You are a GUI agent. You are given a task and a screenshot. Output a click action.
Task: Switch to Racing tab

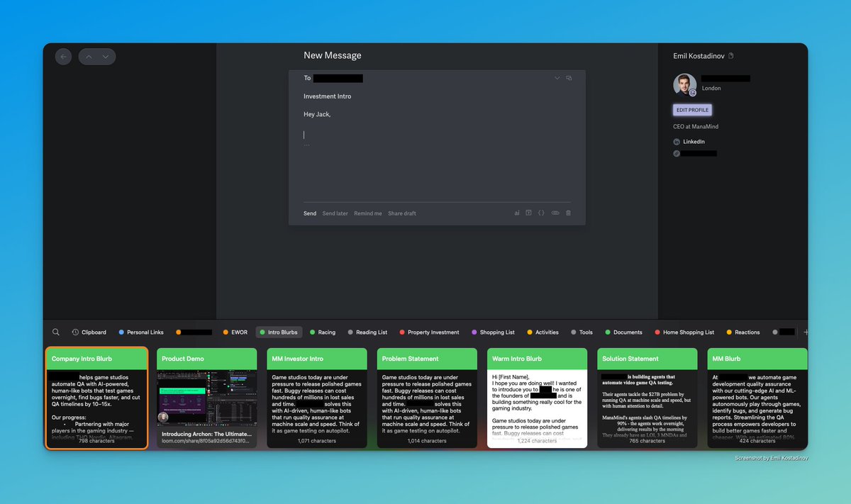tap(323, 332)
